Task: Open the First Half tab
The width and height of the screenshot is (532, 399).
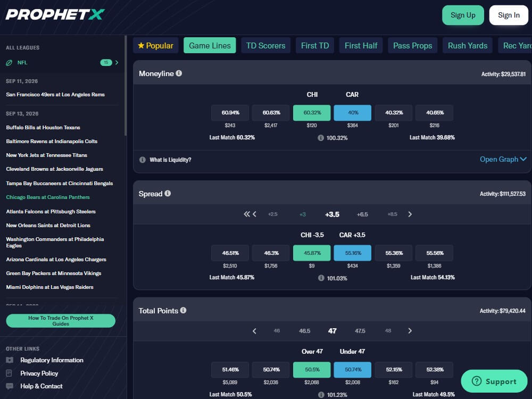Action: [361, 45]
